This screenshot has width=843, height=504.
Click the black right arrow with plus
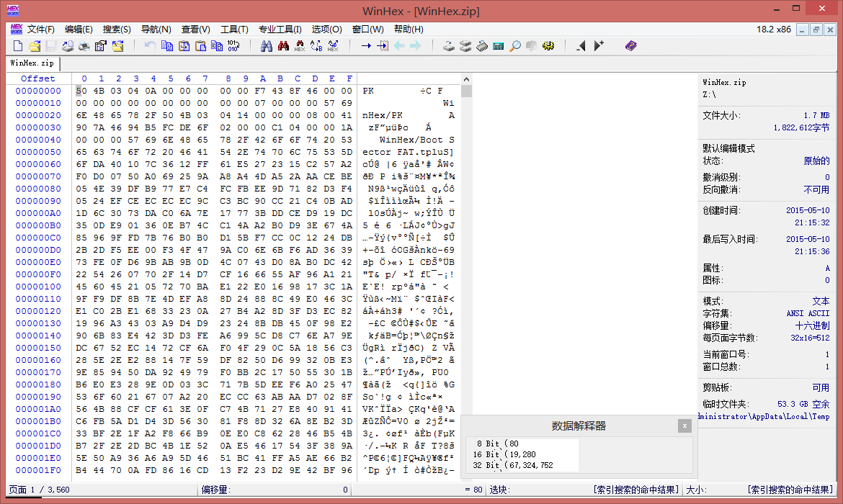598,46
